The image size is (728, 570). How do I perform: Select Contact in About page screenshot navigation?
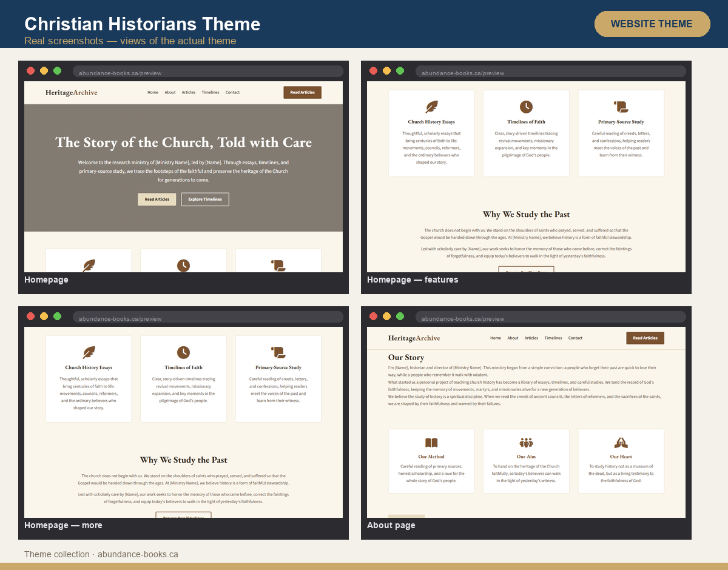(x=575, y=338)
